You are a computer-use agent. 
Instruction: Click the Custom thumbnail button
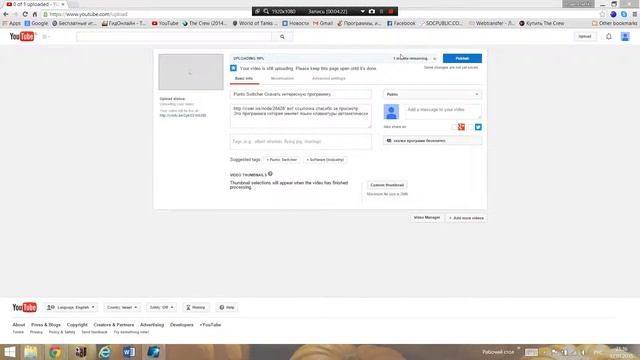[x=387, y=185]
